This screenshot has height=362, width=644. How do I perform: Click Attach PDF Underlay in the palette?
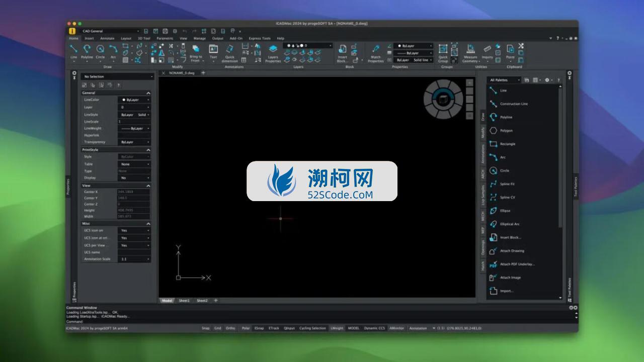(512, 264)
